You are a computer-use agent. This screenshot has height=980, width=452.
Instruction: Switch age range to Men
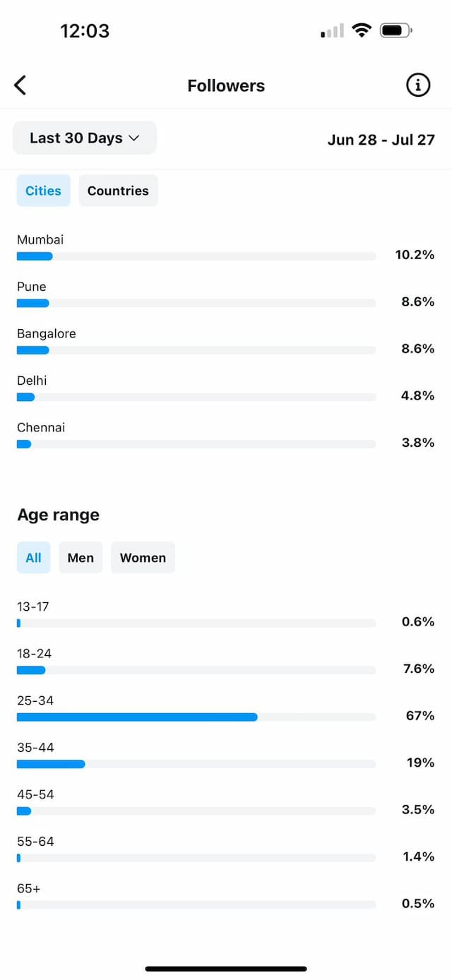pos(81,558)
